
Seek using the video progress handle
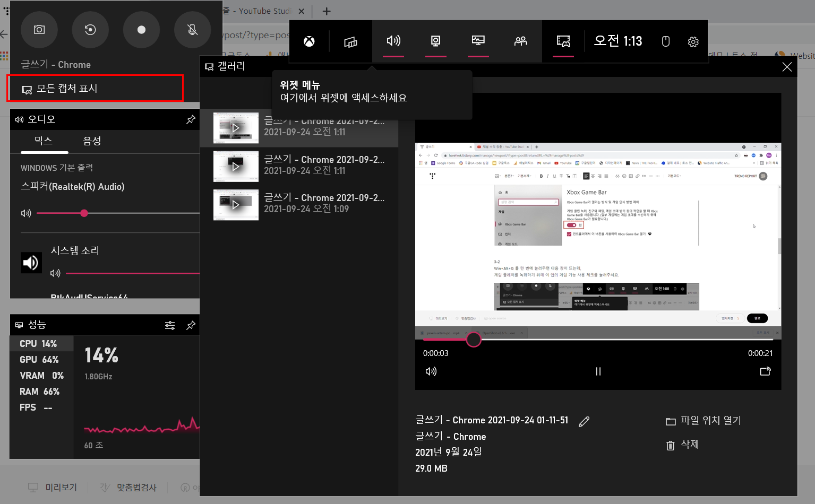click(474, 340)
